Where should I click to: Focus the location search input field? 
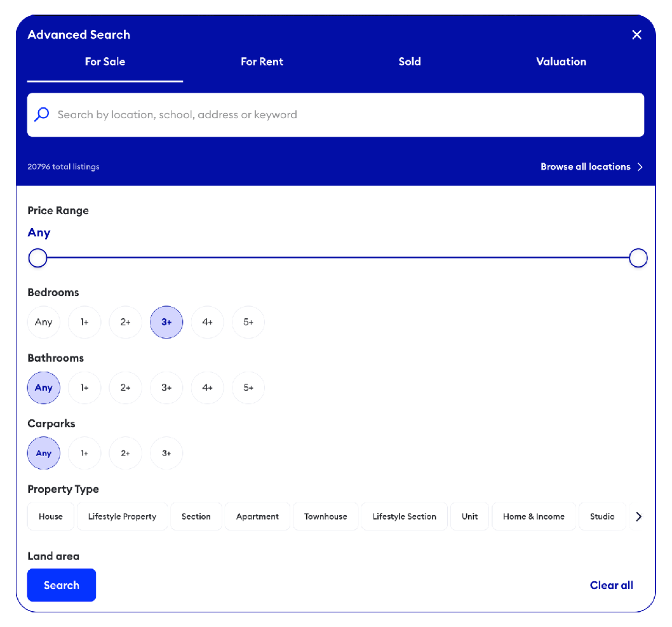pos(343,115)
